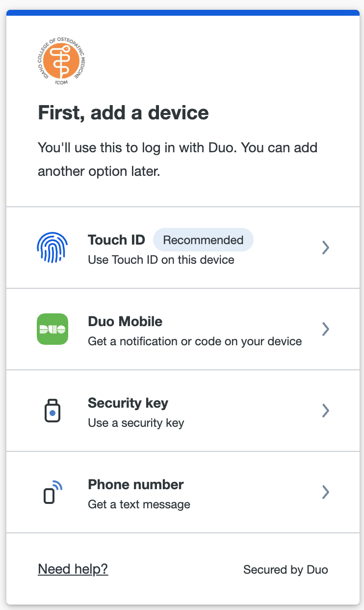The image size is (364, 610).
Task: Expand Phone number option using its chevron
Action: pyautogui.click(x=325, y=492)
